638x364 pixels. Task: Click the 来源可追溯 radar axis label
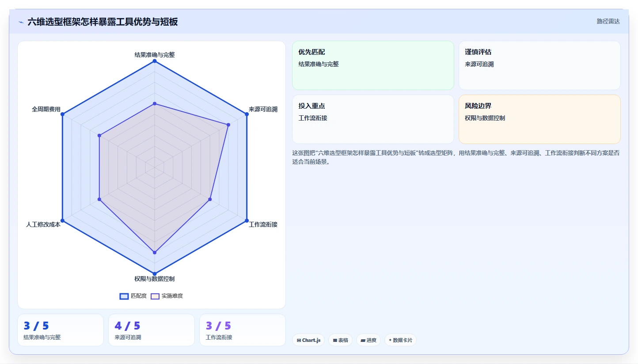263,109
